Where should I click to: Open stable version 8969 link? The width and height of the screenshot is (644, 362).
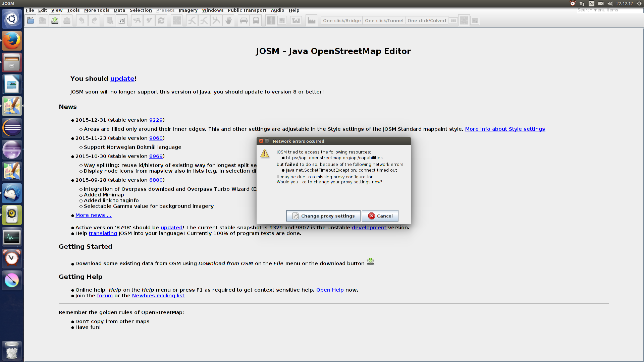point(156,156)
